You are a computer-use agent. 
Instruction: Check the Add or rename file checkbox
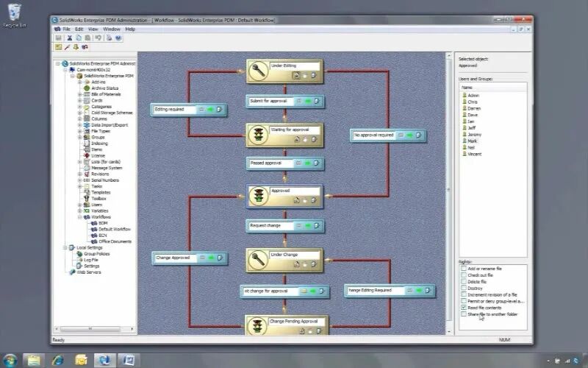(464, 269)
